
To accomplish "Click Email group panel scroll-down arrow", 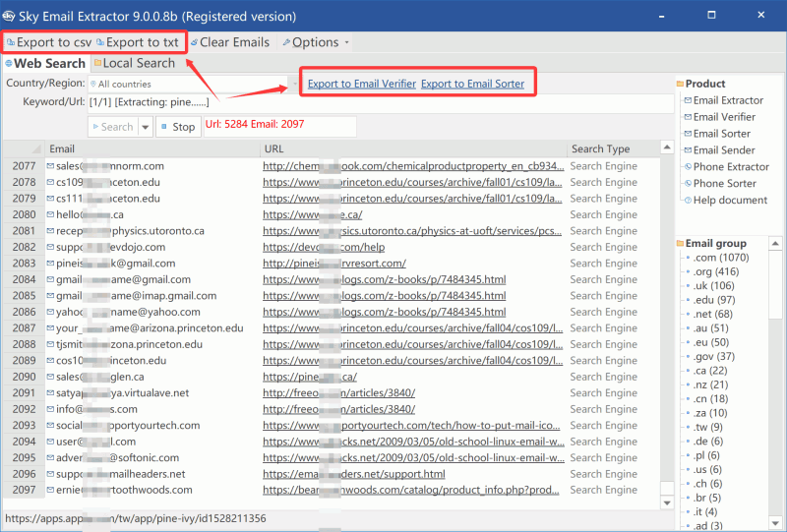I will click(775, 523).
